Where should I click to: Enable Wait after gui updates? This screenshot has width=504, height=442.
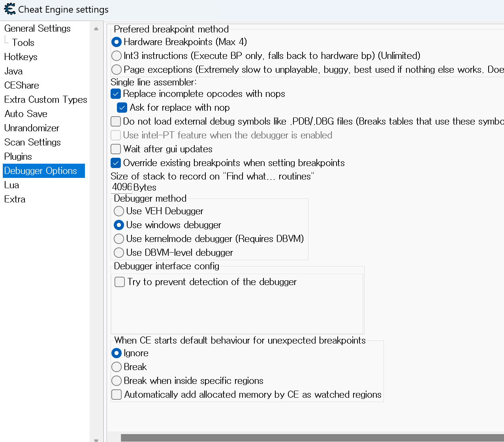point(116,149)
